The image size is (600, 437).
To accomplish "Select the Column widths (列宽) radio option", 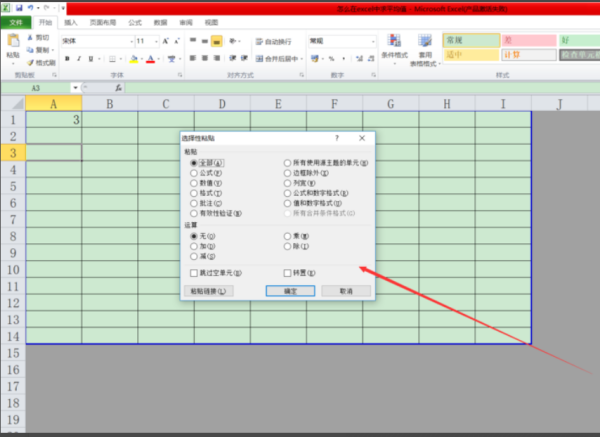I will click(287, 183).
